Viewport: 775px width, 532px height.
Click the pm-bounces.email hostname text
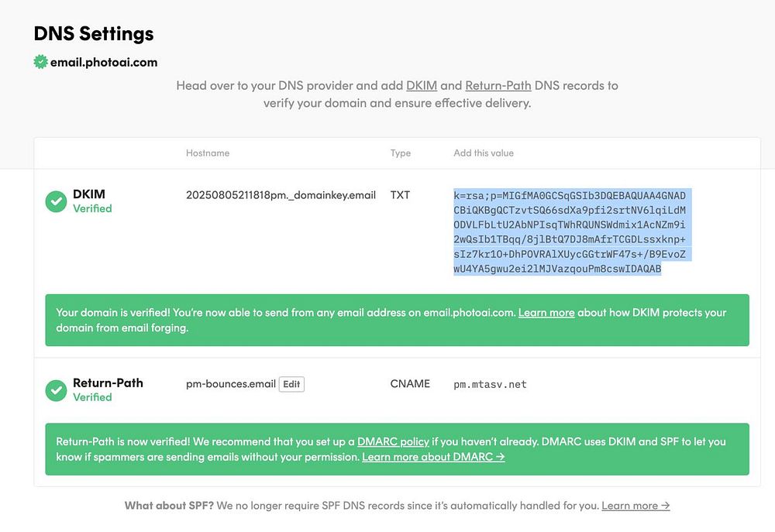pyautogui.click(x=231, y=384)
